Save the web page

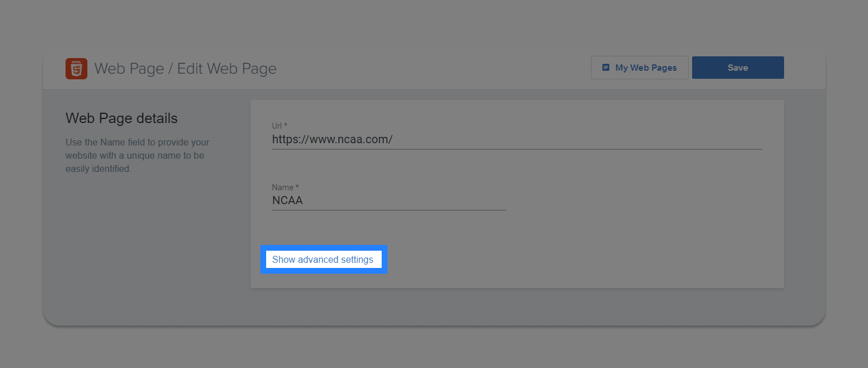(738, 68)
